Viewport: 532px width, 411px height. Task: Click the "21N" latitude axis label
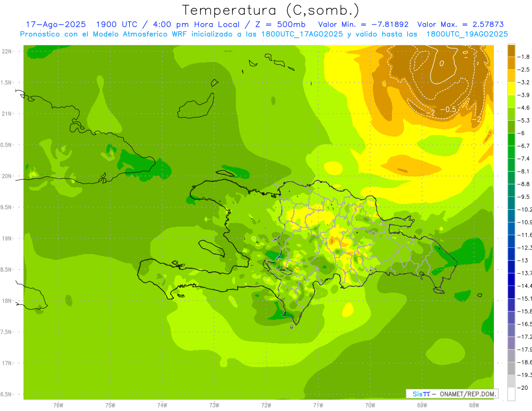pyautogui.click(x=8, y=114)
